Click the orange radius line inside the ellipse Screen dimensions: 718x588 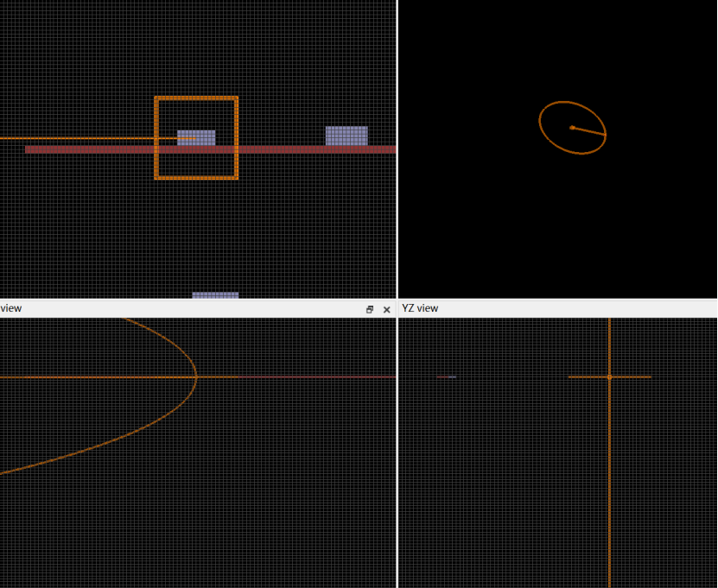click(589, 131)
